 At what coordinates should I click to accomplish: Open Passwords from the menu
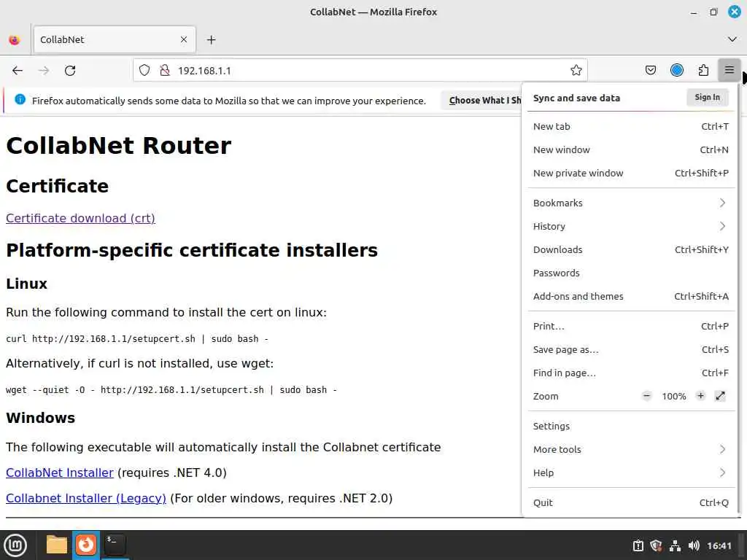(631, 273)
